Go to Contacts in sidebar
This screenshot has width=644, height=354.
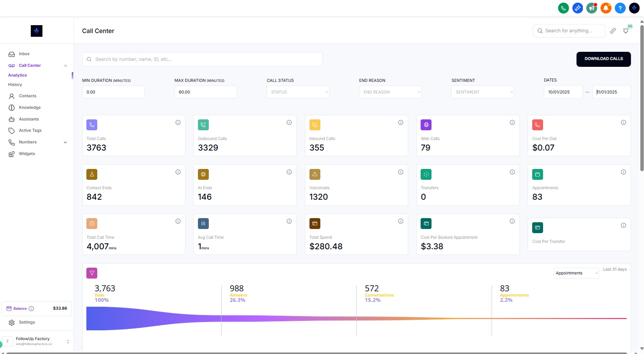tap(27, 96)
